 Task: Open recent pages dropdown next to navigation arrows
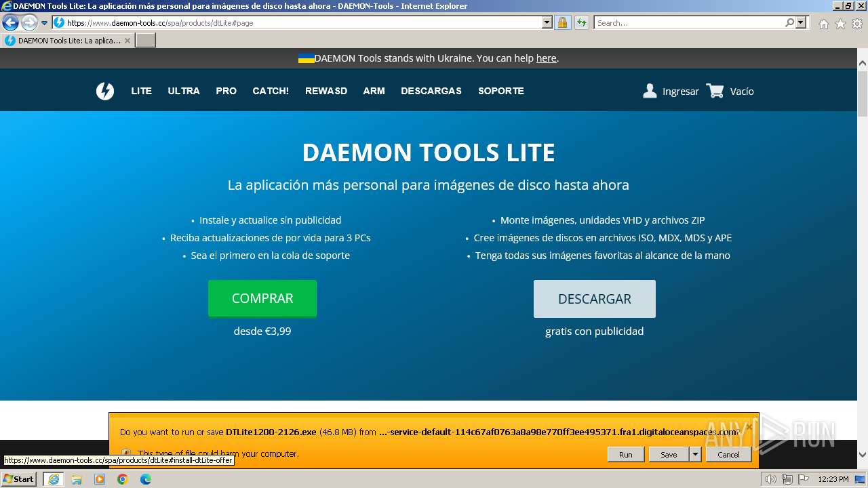[x=44, y=23]
